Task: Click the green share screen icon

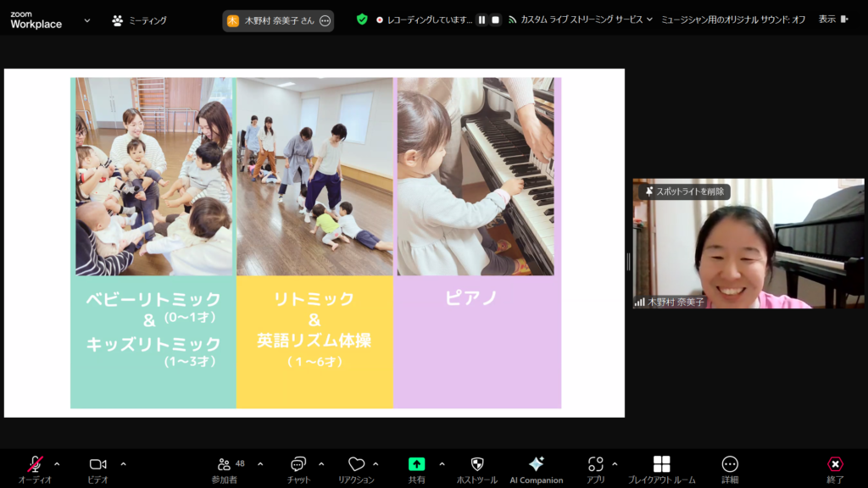Action: pos(416,464)
